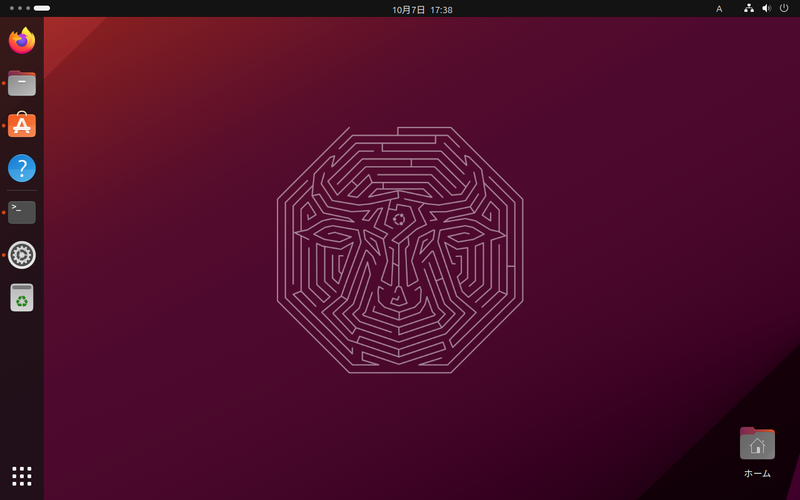Open the Help application icon
The height and width of the screenshot is (500, 800).
22,168
